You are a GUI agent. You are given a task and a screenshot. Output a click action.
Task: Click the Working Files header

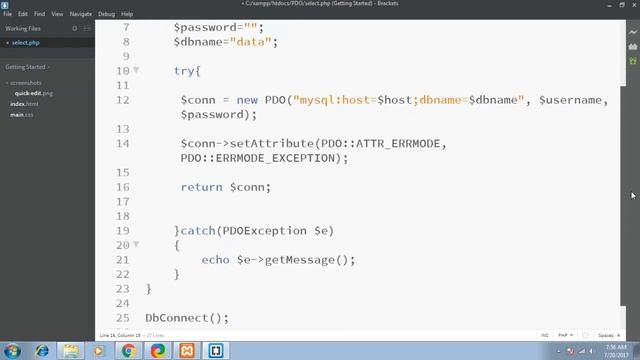23,29
